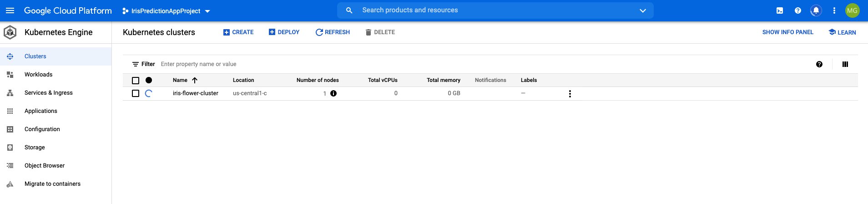Activate Cloud Shell terminal icon
868x204 pixels.
coord(780,10)
